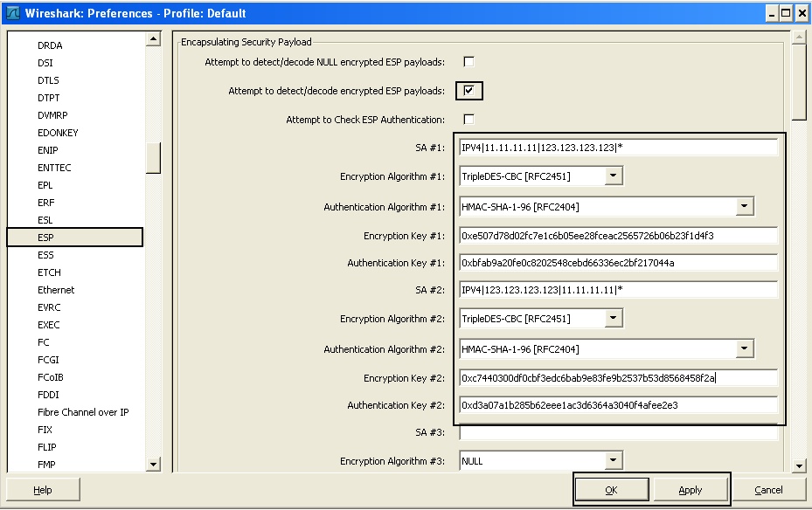Maximize the Preferences window
The width and height of the screenshot is (812, 510).
tap(786, 13)
